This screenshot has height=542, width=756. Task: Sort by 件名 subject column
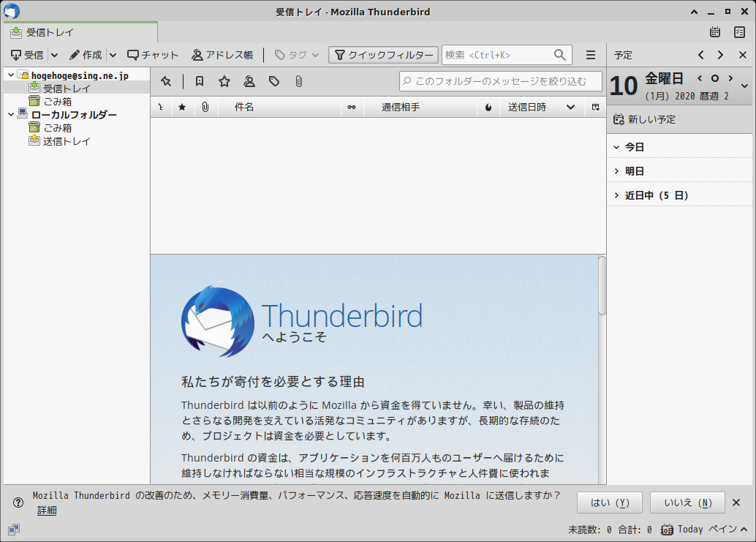click(x=279, y=107)
